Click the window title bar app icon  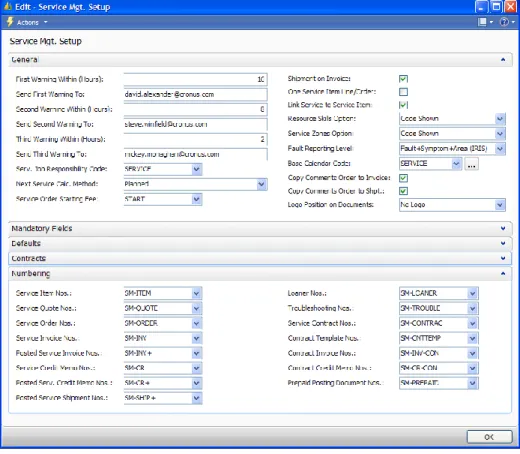click(8, 6)
